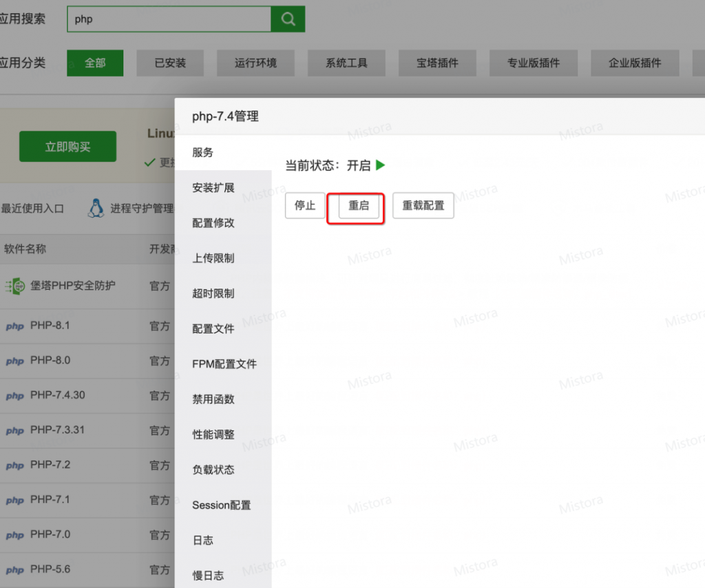The width and height of the screenshot is (705, 588).
Task: Open the 慢日志 menu item
Action: pos(223,576)
